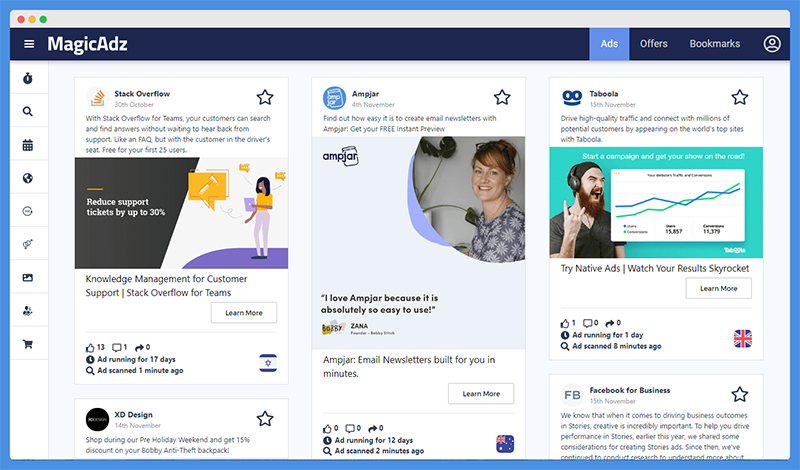Viewport: 800px width, 470px height.
Task: Click Learn More on Stack Overflow ad
Action: [x=244, y=313]
